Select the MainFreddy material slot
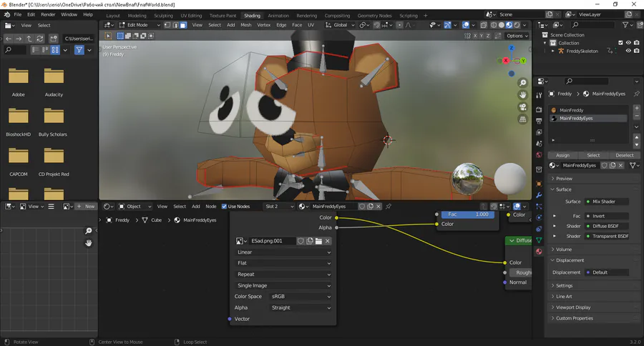Viewport: 644px width, 346px height. click(x=572, y=110)
